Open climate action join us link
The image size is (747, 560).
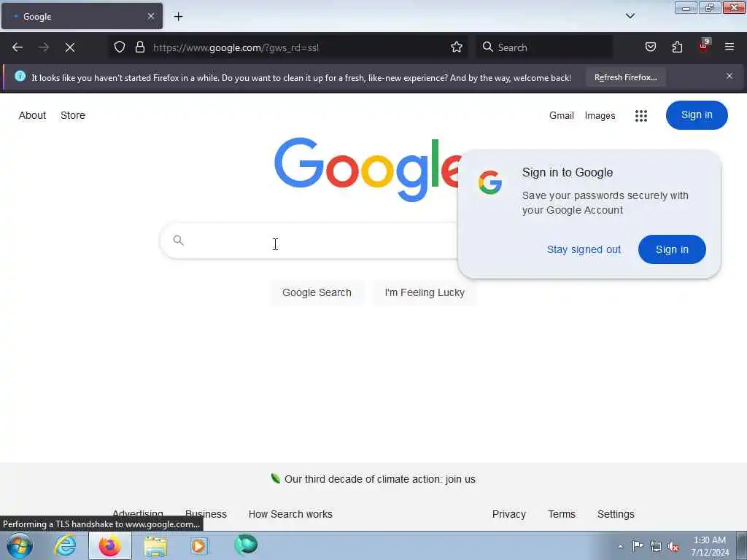379,479
